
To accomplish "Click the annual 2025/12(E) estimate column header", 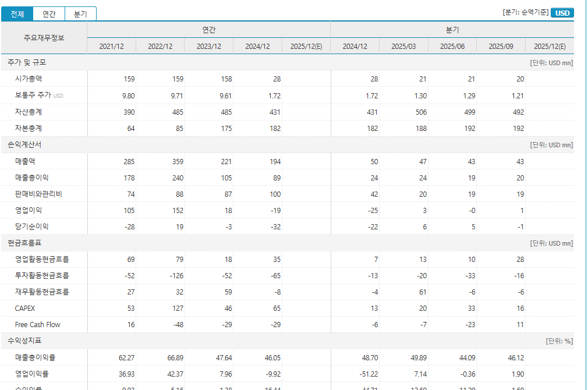I will pyautogui.click(x=306, y=47).
